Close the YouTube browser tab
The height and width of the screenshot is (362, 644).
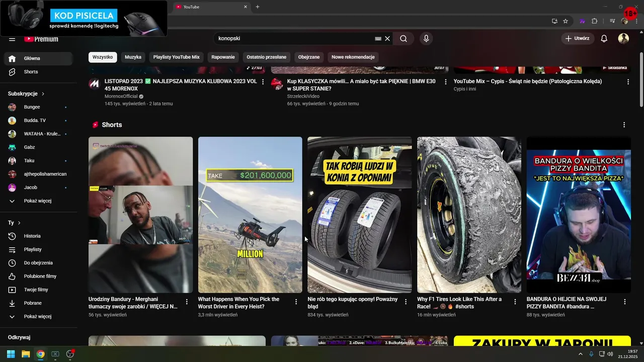coord(246,7)
